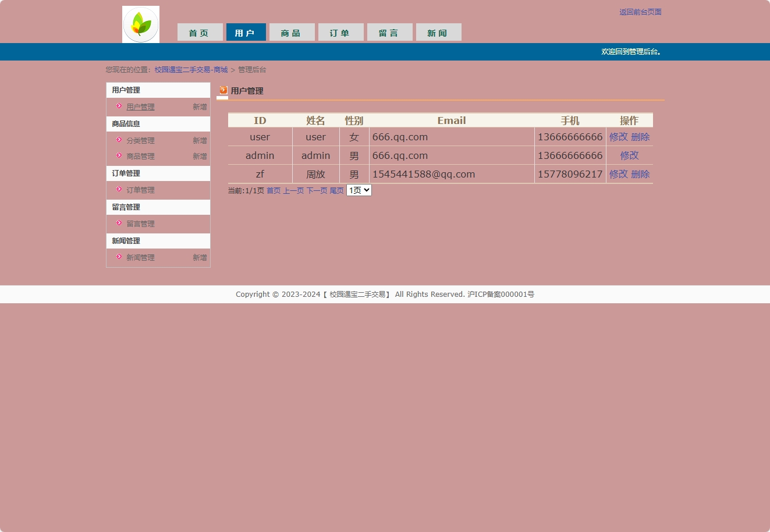Click the 校园淘宝二手交易-商城 breadcrumb link

[191, 70]
